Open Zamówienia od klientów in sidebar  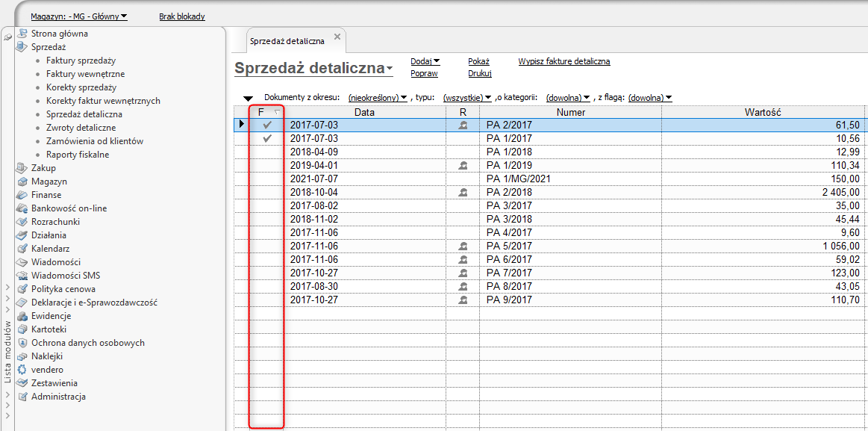[96, 141]
